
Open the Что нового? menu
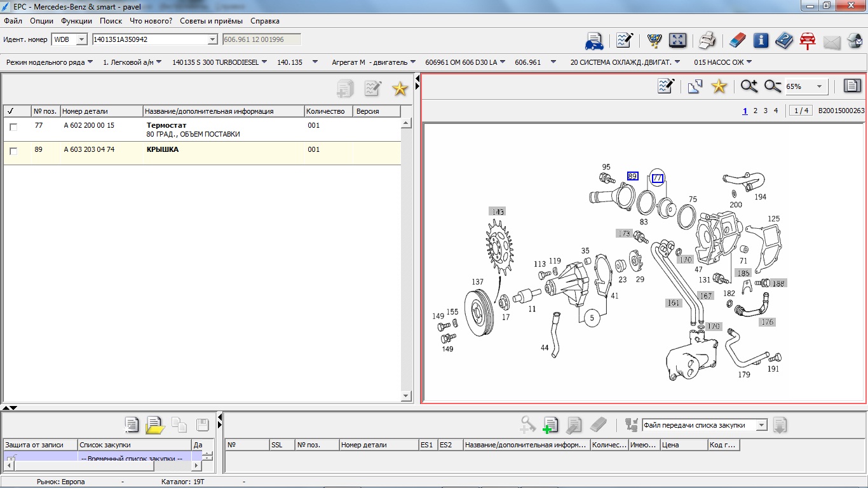point(151,21)
